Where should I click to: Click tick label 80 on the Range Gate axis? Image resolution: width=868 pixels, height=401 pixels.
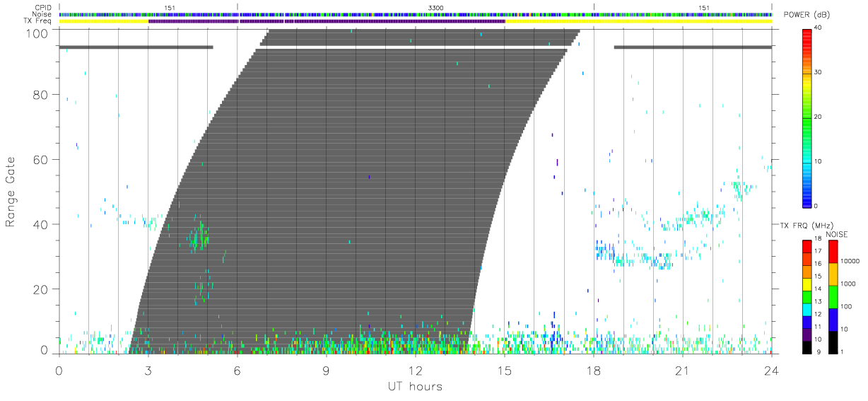coord(42,95)
